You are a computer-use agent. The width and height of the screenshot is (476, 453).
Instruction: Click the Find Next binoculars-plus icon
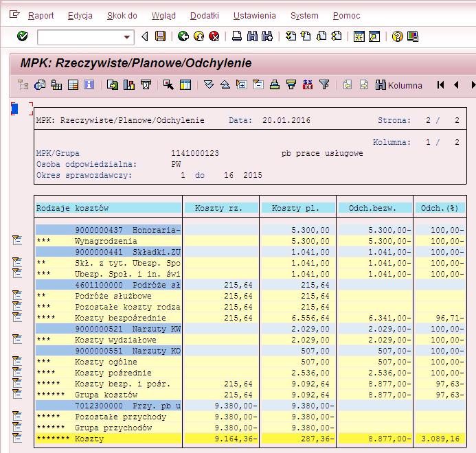tap(267, 36)
